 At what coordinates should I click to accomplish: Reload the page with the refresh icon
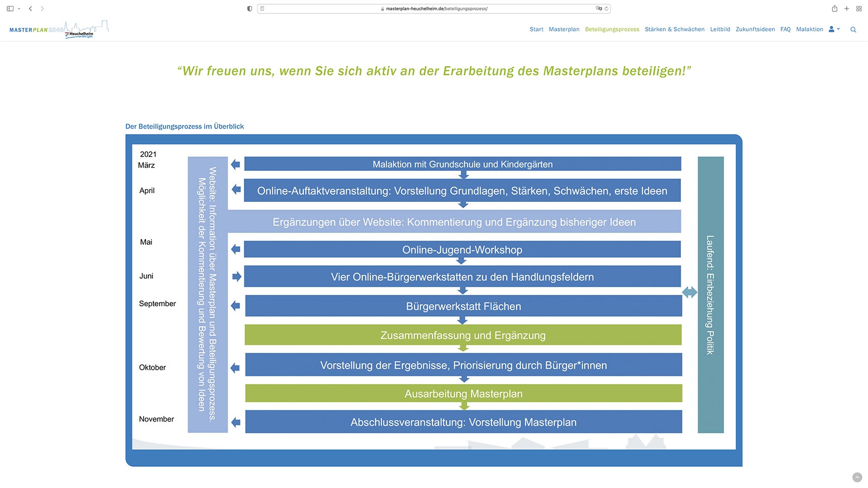[607, 9]
